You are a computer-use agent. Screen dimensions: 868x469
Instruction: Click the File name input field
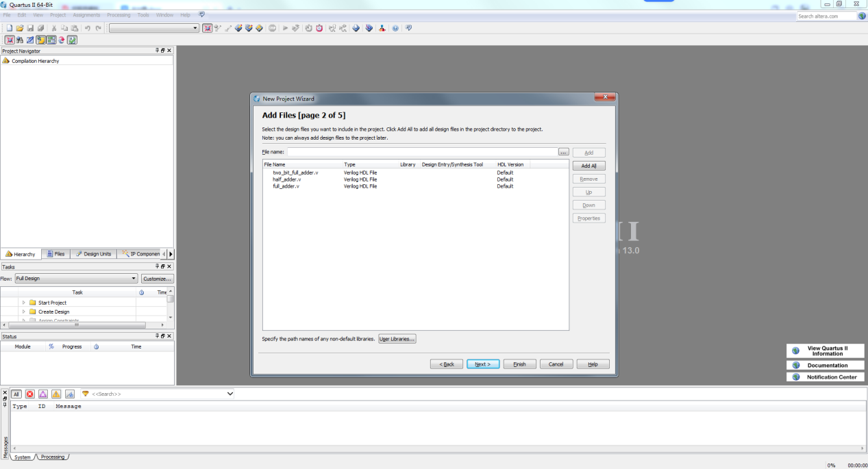(x=422, y=152)
